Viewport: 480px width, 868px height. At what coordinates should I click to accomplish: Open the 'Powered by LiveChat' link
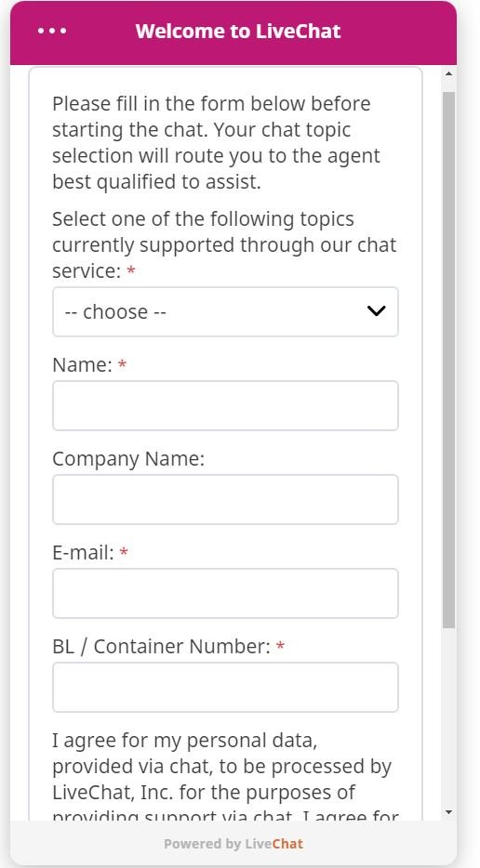click(233, 844)
